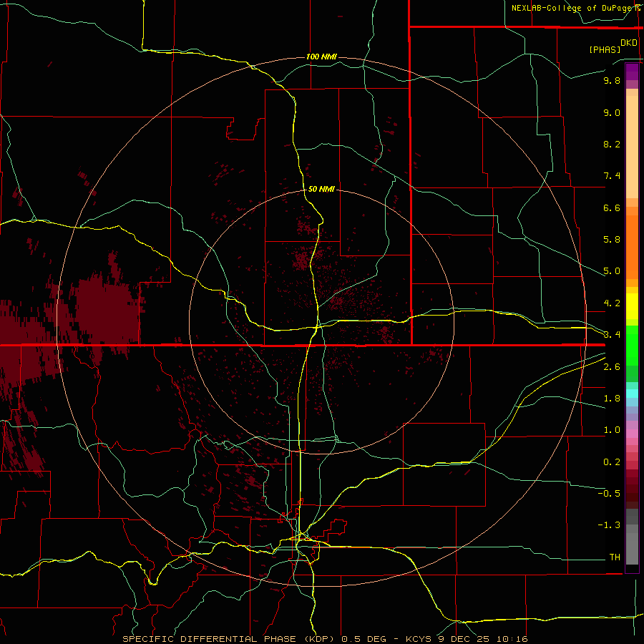Select the 8.2 legend value
The width and height of the screenshot is (644, 644).
[x=612, y=144]
